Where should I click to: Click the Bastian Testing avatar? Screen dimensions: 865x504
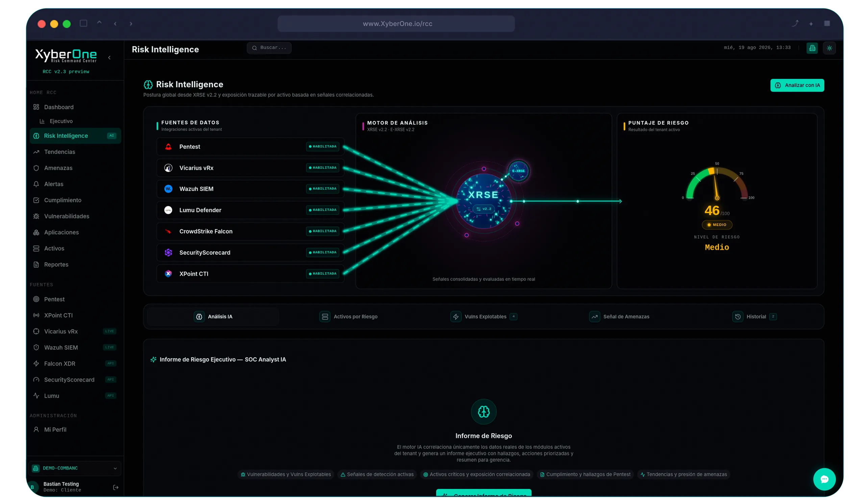click(33, 487)
